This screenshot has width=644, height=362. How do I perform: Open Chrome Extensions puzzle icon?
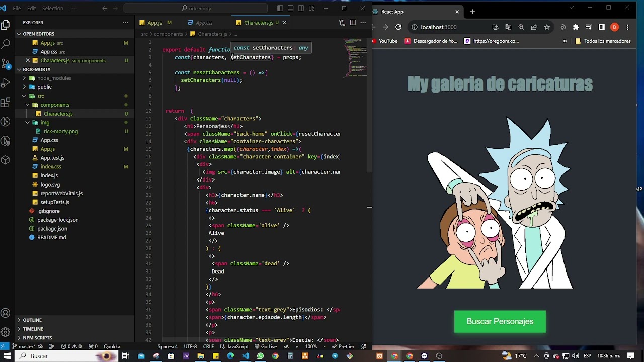coord(576,27)
